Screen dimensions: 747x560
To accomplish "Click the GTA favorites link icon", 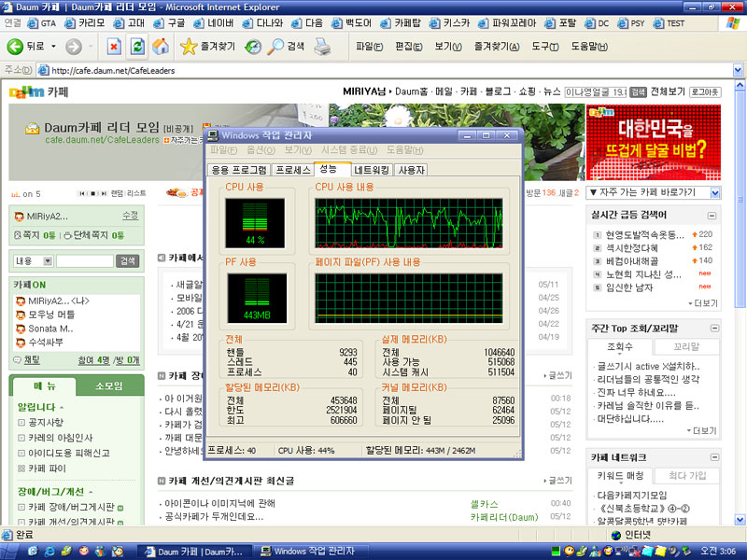I will pyautogui.click(x=33, y=22).
